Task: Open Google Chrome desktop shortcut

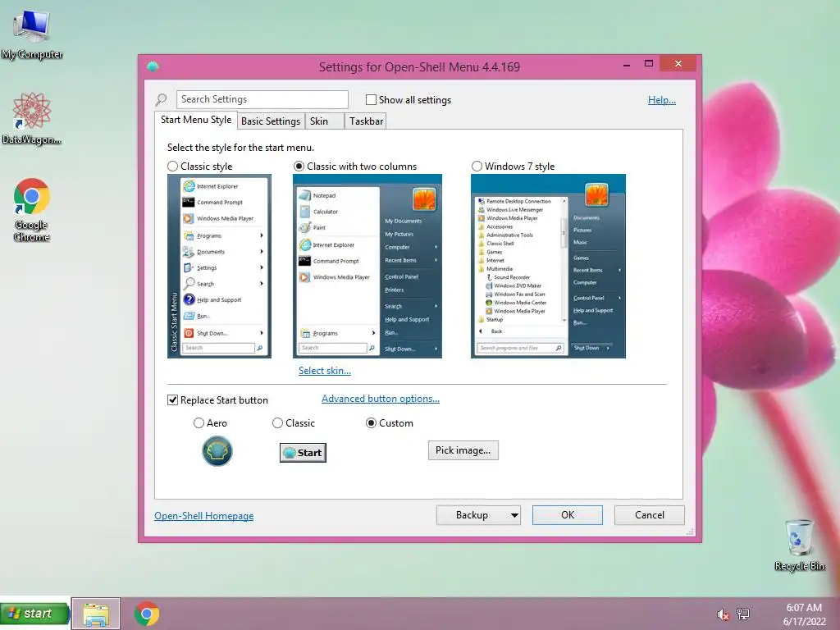Action: (x=32, y=209)
